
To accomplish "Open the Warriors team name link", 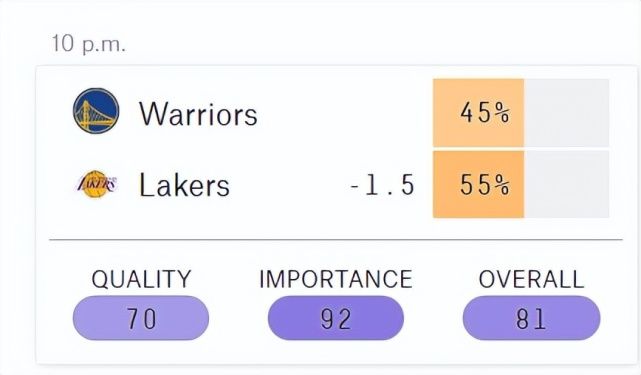I will [198, 114].
